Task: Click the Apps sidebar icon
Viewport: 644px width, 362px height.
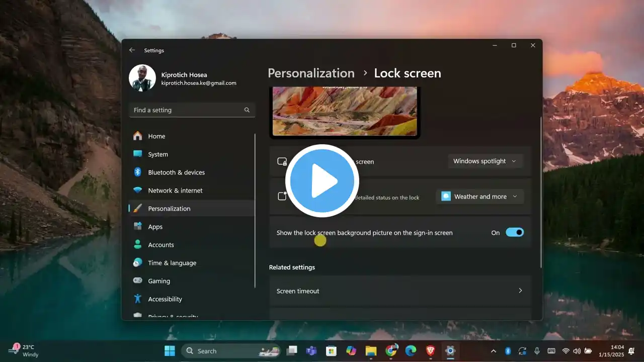Action: (137, 227)
